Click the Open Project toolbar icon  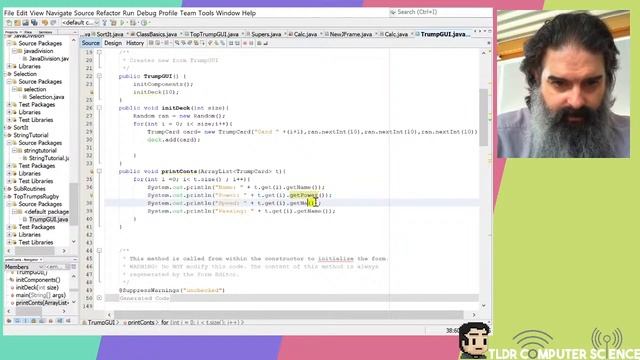point(26,23)
